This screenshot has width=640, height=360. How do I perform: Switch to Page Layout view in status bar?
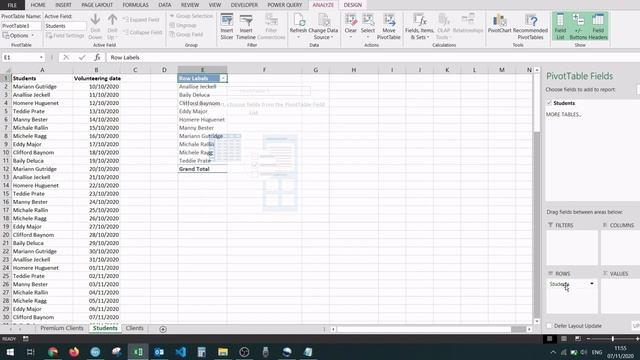click(564, 339)
